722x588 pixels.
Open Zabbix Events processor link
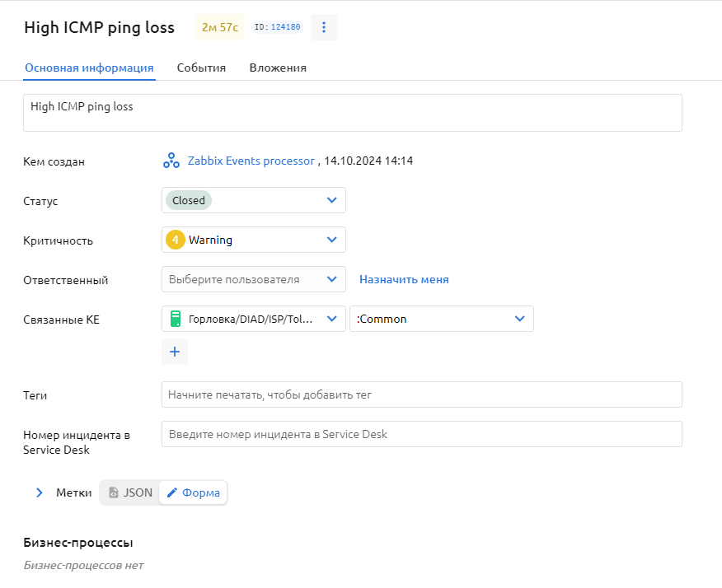tap(251, 161)
